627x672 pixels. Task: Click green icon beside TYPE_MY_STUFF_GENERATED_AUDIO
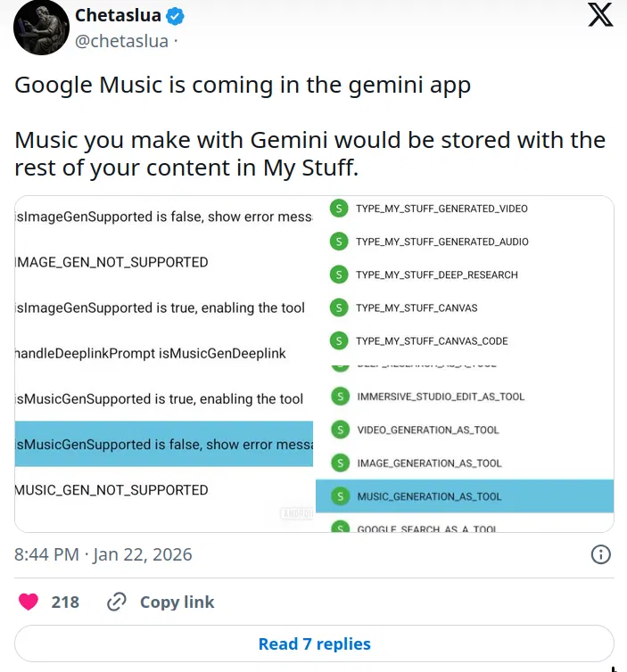pyautogui.click(x=339, y=242)
